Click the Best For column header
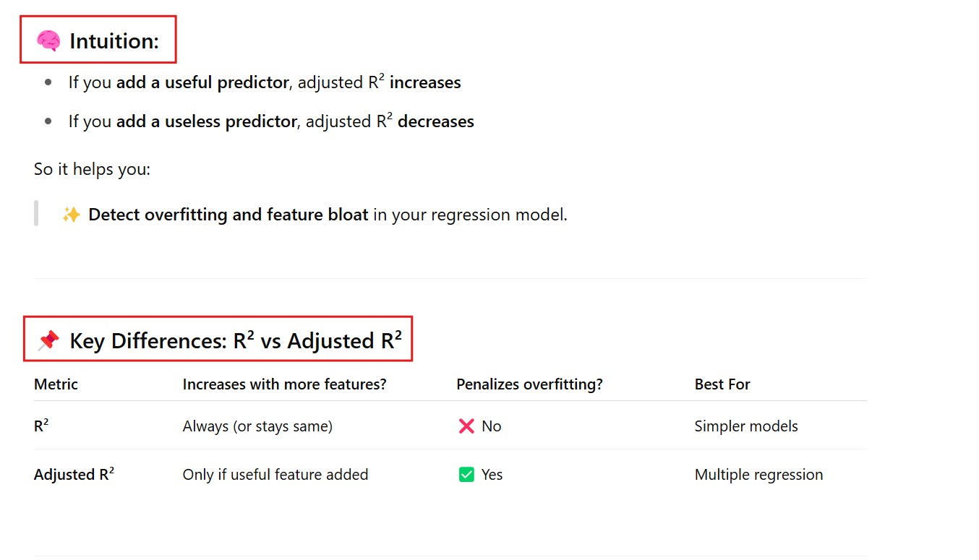 click(722, 384)
